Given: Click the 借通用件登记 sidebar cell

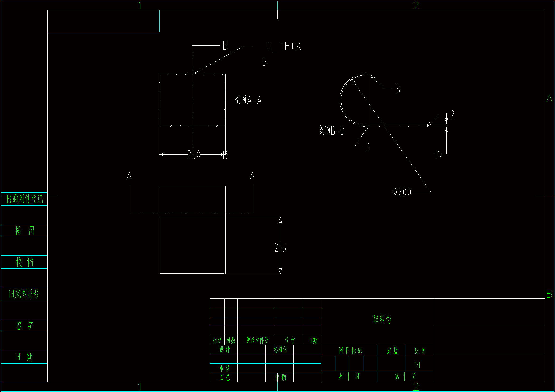Looking at the screenshot, I should click(x=24, y=199).
